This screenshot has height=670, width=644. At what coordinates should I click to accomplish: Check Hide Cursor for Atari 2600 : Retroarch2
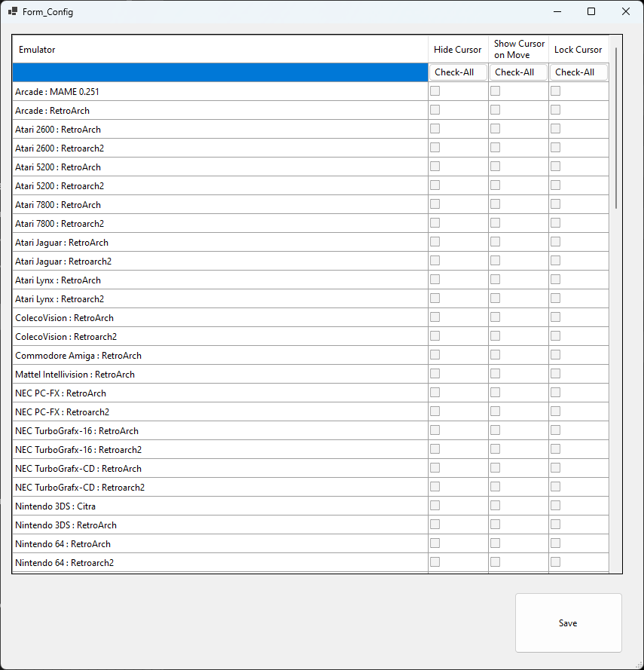click(435, 148)
